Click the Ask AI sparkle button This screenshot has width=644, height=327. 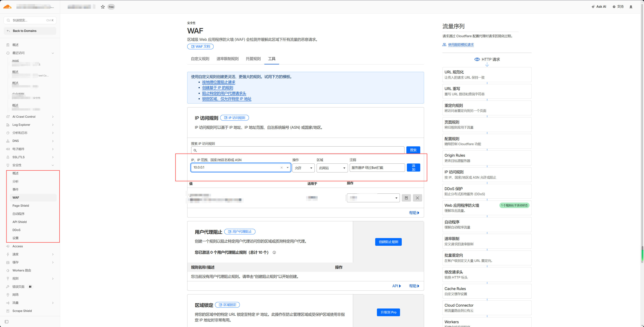[x=599, y=7]
